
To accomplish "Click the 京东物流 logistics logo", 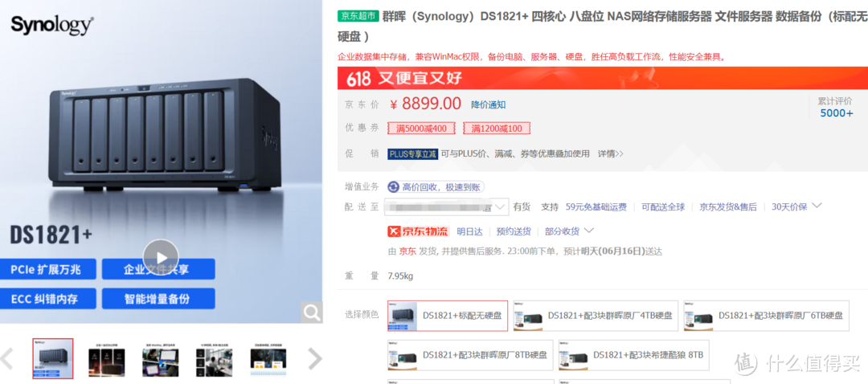I will pyautogui.click(x=419, y=231).
